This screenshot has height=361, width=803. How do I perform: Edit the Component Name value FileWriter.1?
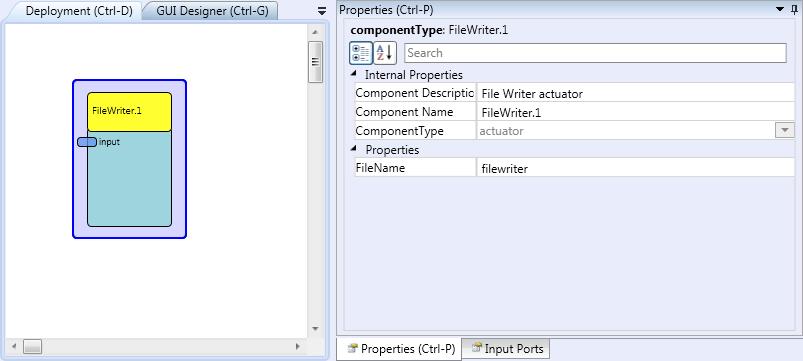tap(636, 113)
